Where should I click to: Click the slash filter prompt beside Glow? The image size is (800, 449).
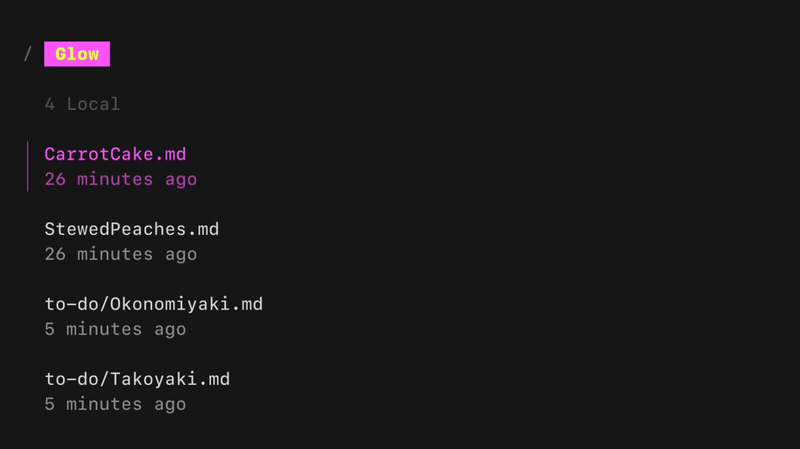28,54
